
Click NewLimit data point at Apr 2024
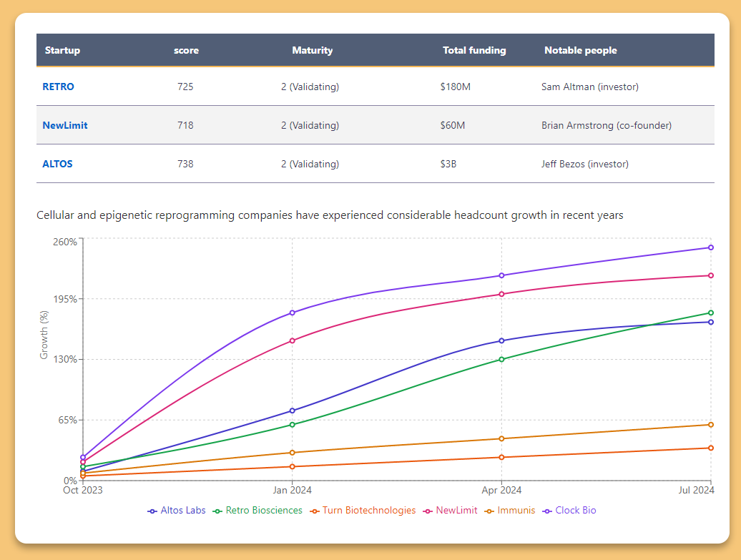[501, 294]
